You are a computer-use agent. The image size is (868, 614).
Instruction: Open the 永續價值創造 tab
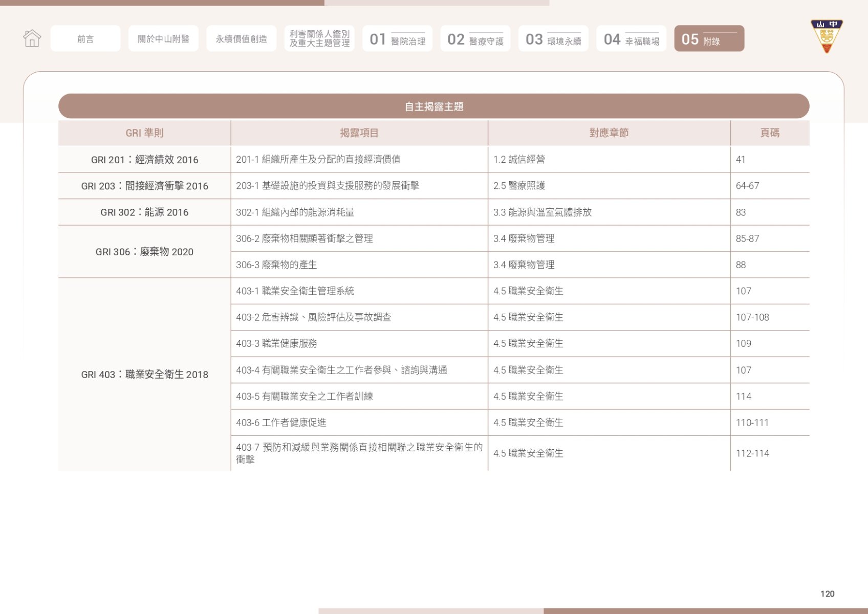point(242,39)
